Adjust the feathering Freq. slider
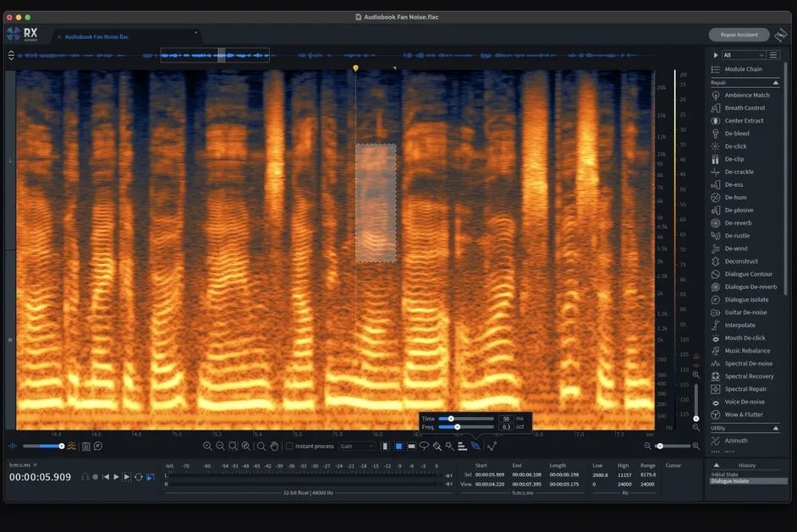The height and width of the screenshot is (532, 797). tap(457, 427)
